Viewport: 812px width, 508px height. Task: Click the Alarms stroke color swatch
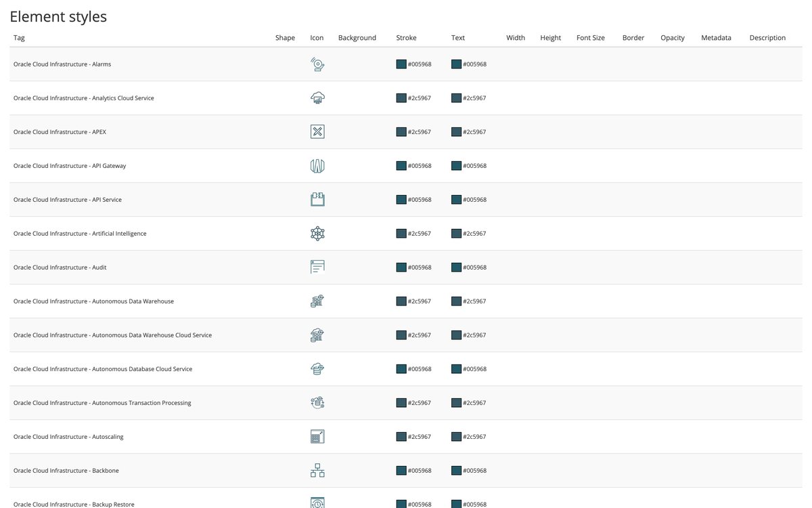pos(401,64)
